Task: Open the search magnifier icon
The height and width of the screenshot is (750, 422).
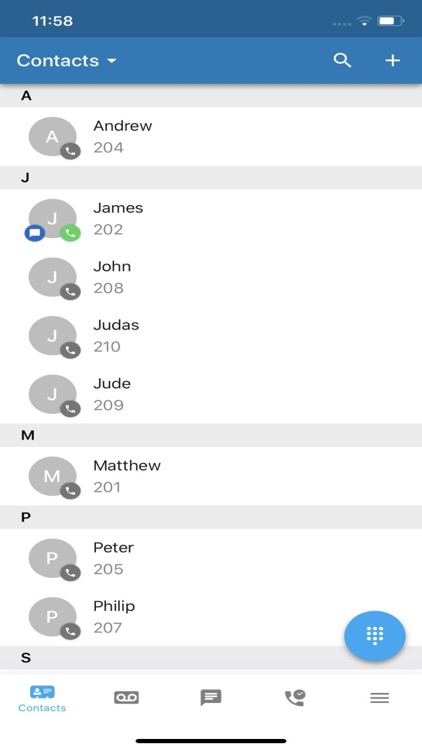Action: pyautogui.click(x=342, y=60)
